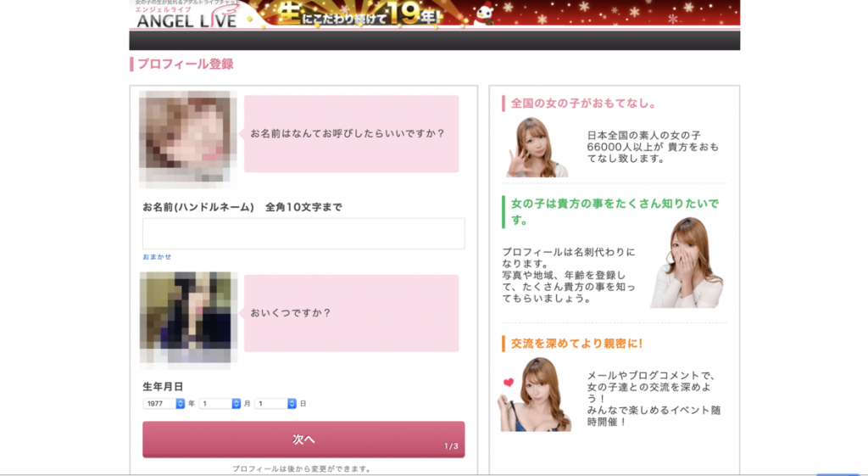Open the birth day dropdown
The image size is (868, 476).
[x=275, y=404]
